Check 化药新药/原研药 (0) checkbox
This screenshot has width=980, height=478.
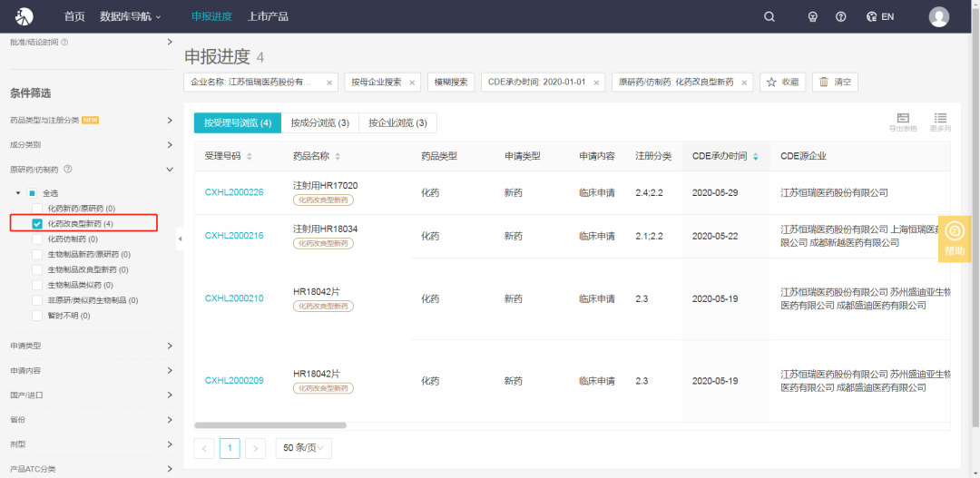click(37, 208)
